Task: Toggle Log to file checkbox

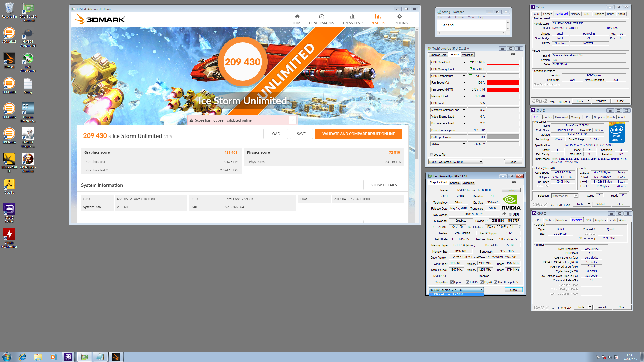Action: coord(432,155)
